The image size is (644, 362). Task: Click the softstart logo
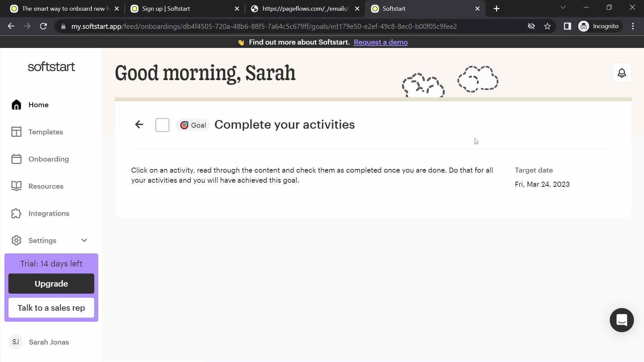[51, 67]
